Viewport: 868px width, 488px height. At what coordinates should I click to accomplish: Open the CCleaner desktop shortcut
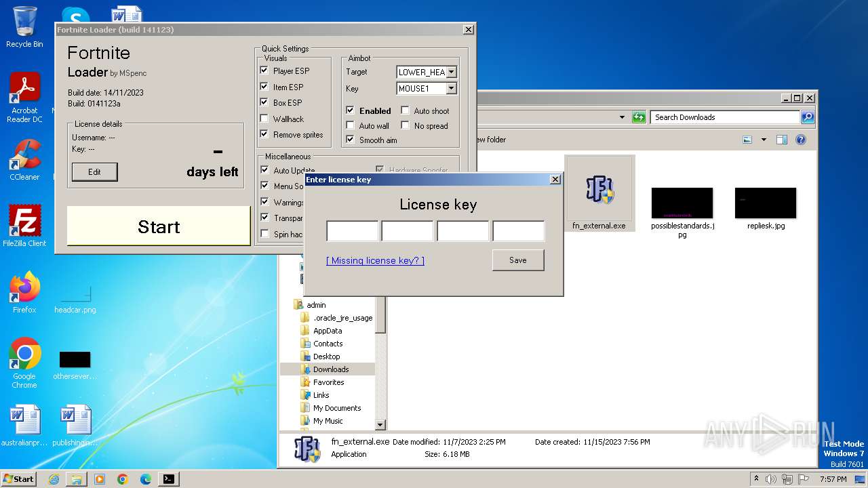(24, 160)
